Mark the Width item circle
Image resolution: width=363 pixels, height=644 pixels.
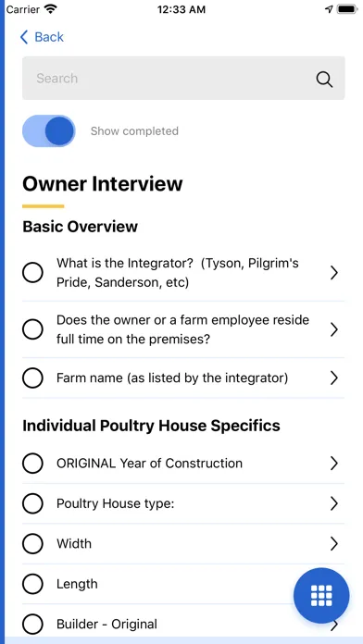pos(32,544)
